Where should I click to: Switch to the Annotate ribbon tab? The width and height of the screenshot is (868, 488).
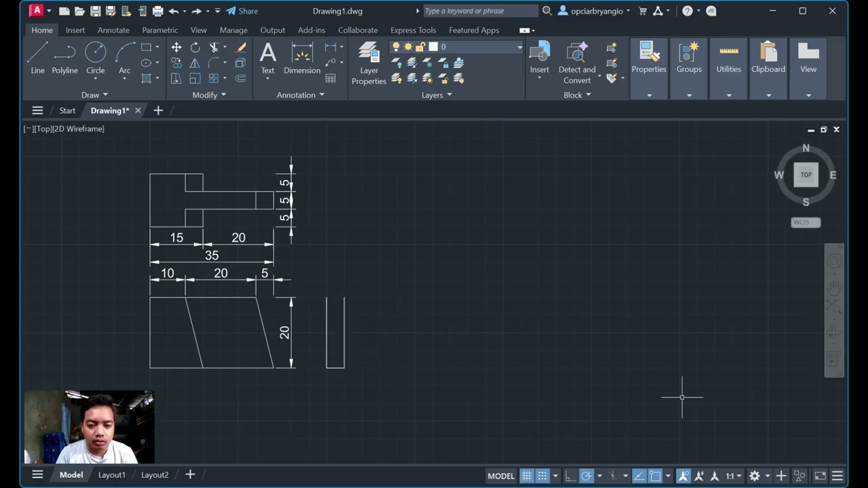pyautogui.click(x=113, y=30)
